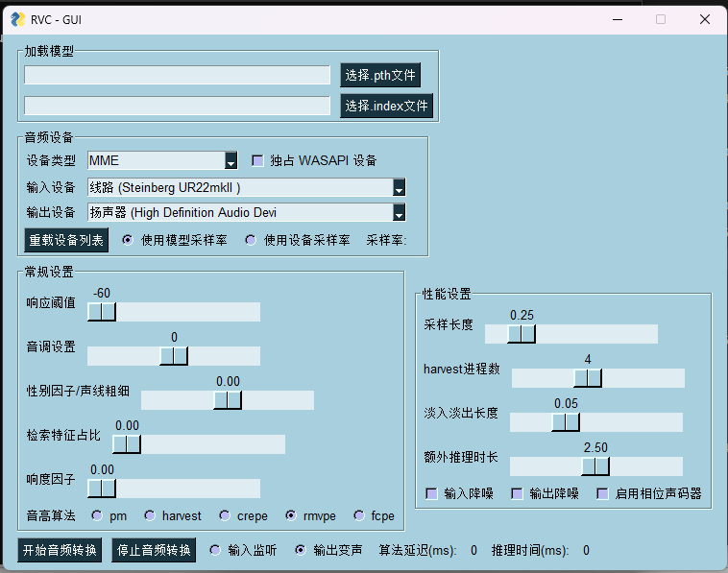The image size is (728, 573).
Task: Enable the 独占 WASAPI 设备 checkbox
Action: pos(257,160)
